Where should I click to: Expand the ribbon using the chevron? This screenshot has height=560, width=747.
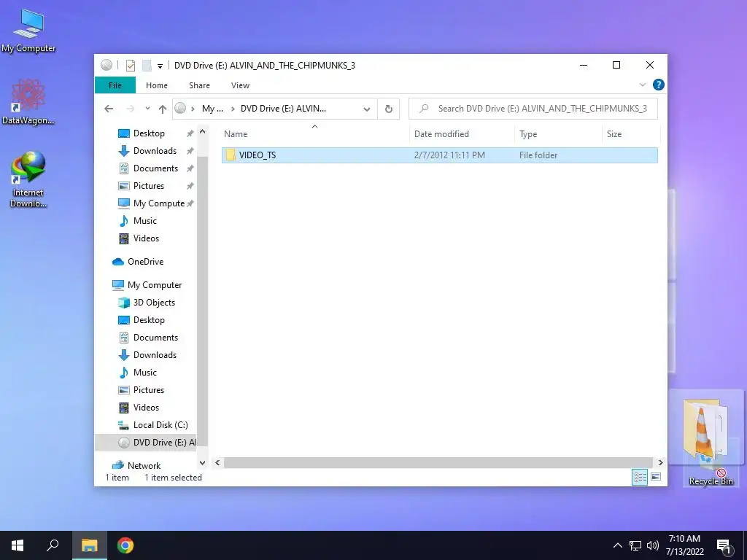(642, 85)
